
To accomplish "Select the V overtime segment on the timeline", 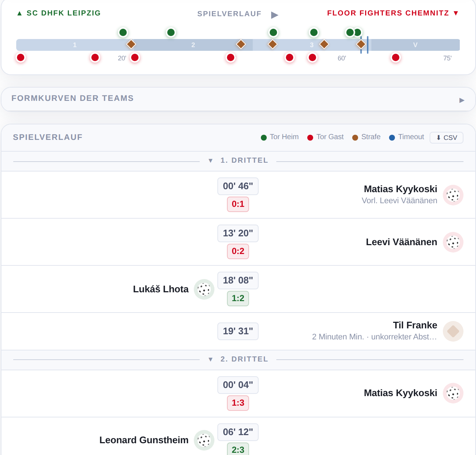I will coord(415,45).
